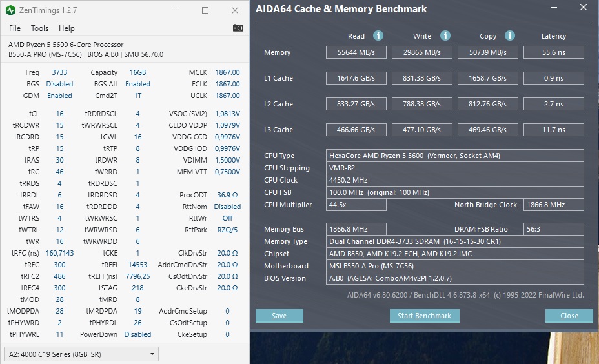Close AIDA64 window with the title bar X
The height and width of the screenshot is (364, 599).
click(x=583, y=8)
